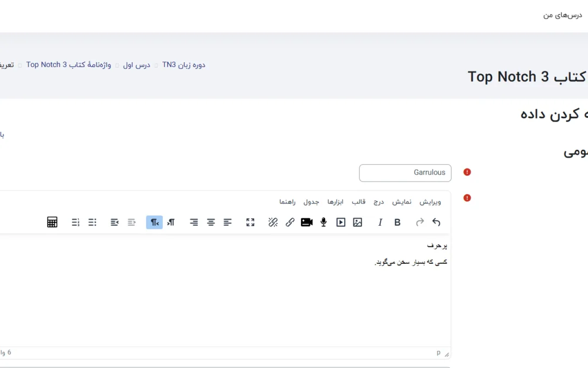Start audio recording with the microphone icon

coord(323,222)
